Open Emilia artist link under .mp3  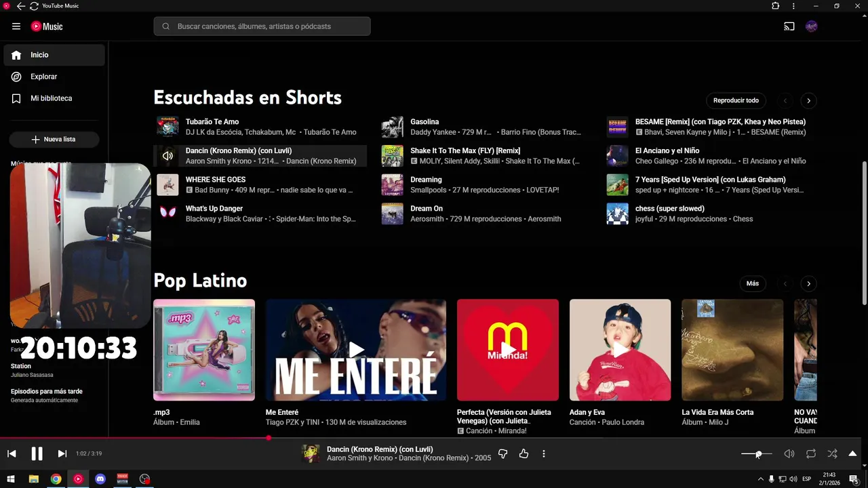click(190, 422)
